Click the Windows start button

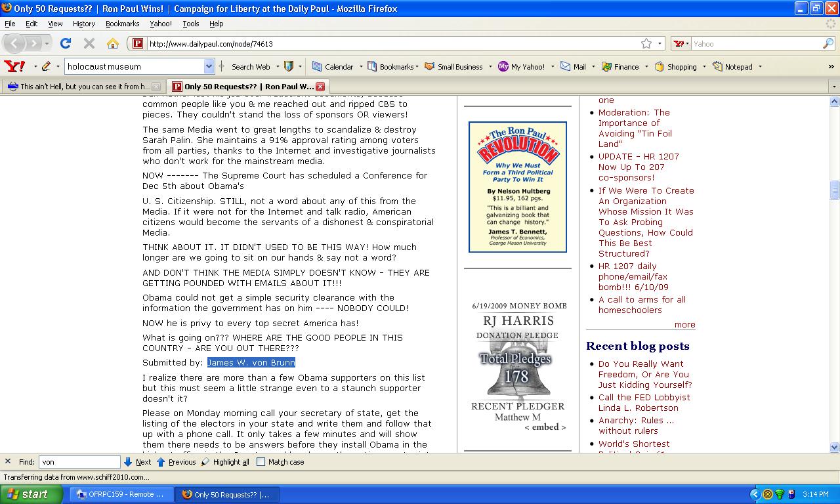pos(27,494)
